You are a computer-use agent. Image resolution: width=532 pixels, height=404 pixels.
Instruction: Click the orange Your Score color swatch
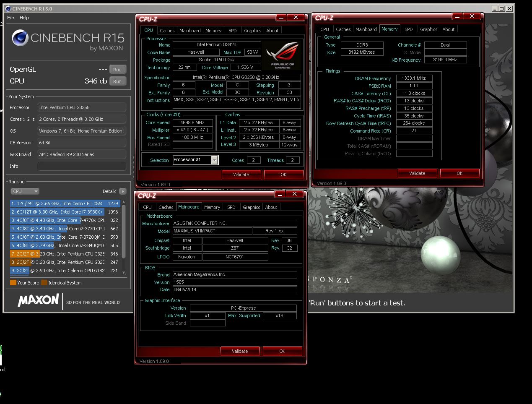(13, 283)
